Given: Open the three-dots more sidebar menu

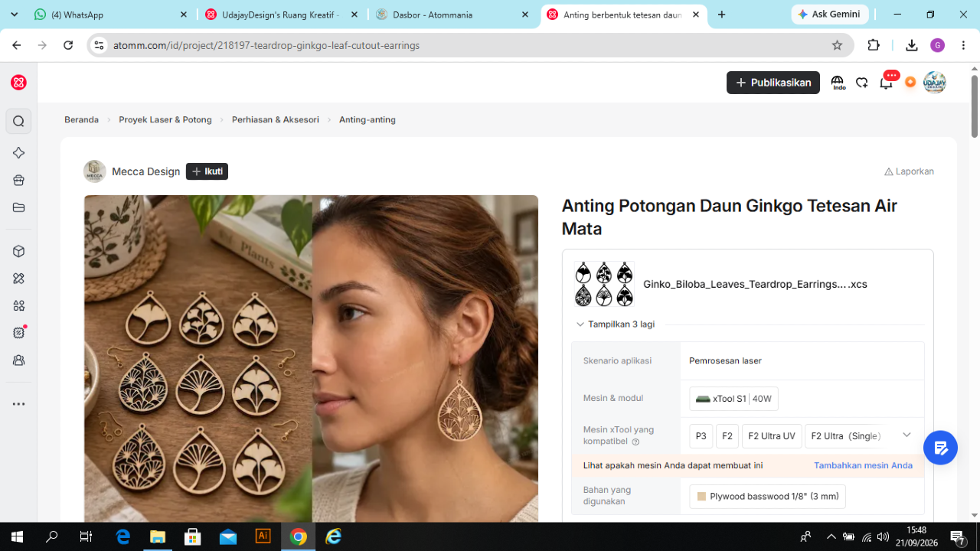Looking at the screenshot, I should point(19,404).
